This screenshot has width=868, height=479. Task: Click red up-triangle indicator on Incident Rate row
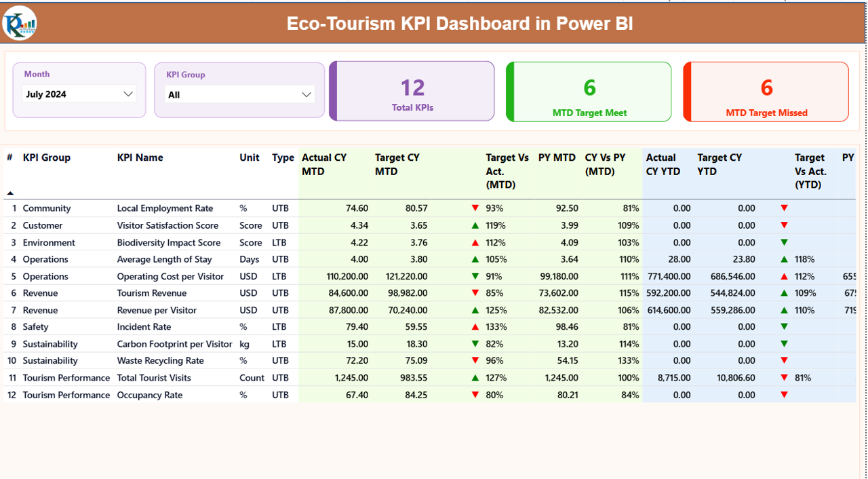point(475,326)
